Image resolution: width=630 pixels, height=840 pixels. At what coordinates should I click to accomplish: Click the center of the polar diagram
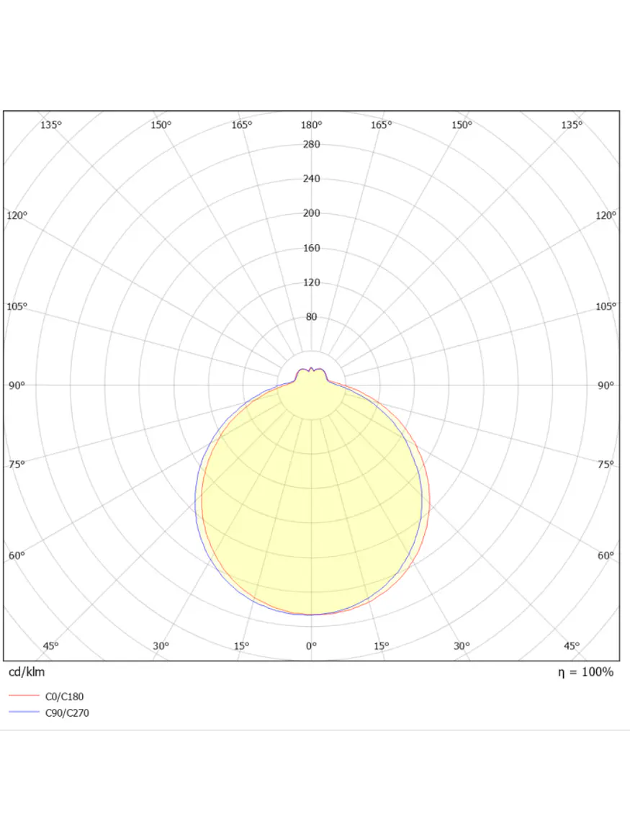pos(310,385)
